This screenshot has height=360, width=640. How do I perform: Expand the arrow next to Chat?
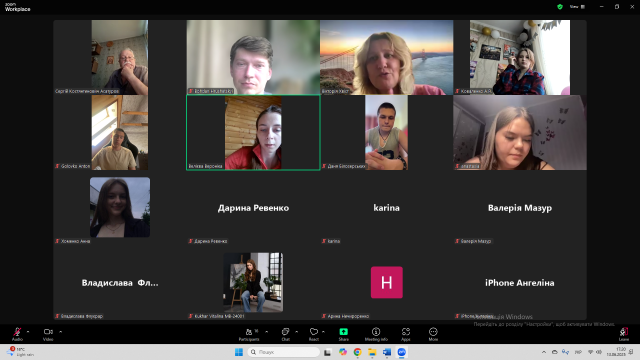[297, 331]
